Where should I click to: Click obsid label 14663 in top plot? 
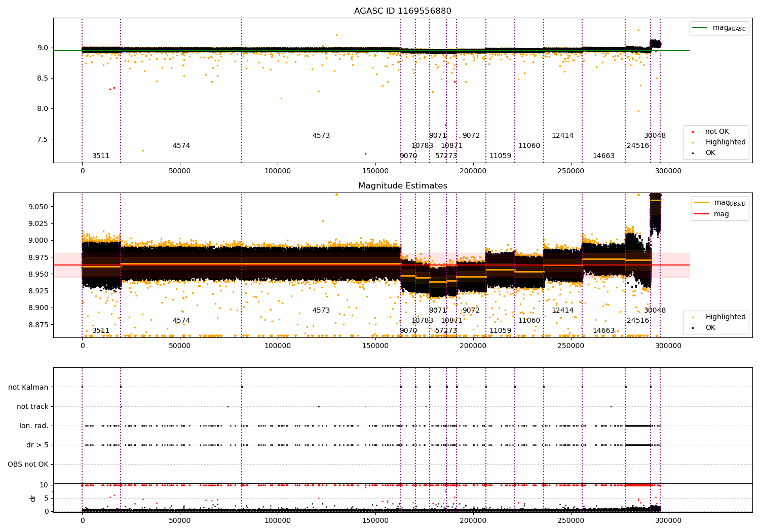(x=604, y=156)
